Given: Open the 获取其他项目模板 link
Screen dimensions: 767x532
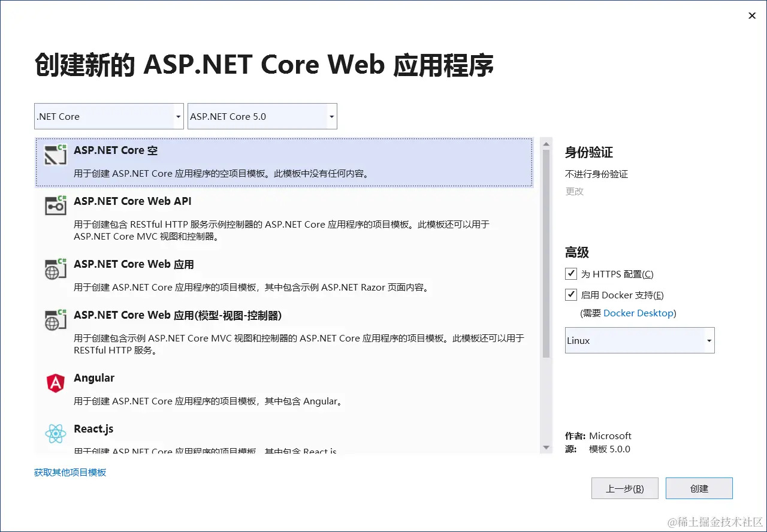Looking at the screenshot, I should click(x=70, y=473).
